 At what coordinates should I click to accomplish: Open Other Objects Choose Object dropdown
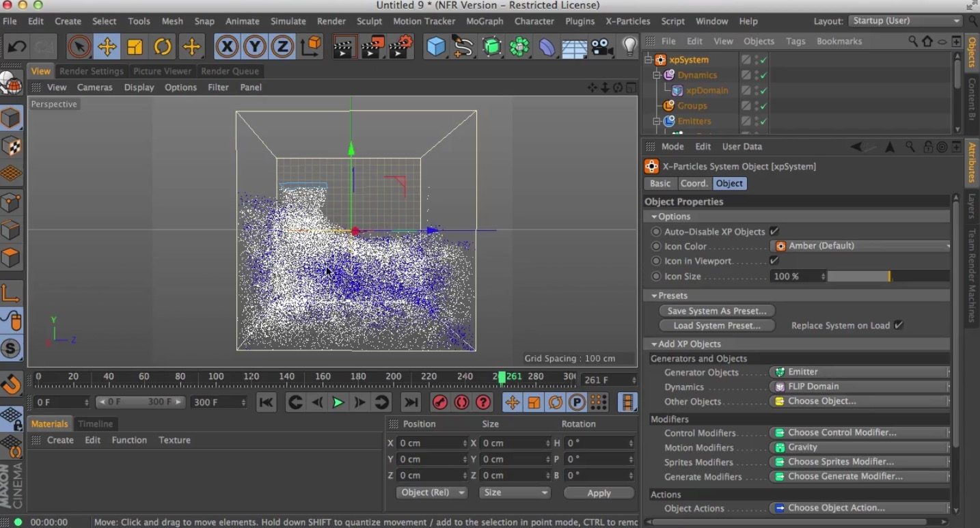pos(860,402)
